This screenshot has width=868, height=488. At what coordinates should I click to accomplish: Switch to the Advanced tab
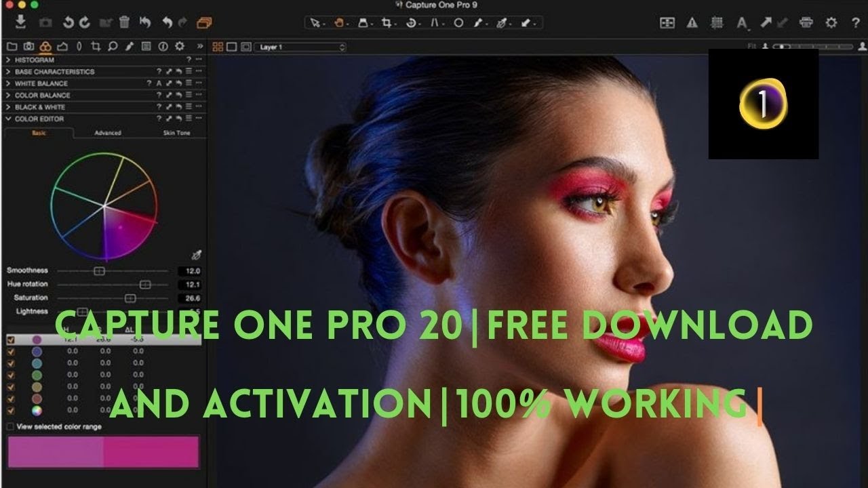click(107, 133)
